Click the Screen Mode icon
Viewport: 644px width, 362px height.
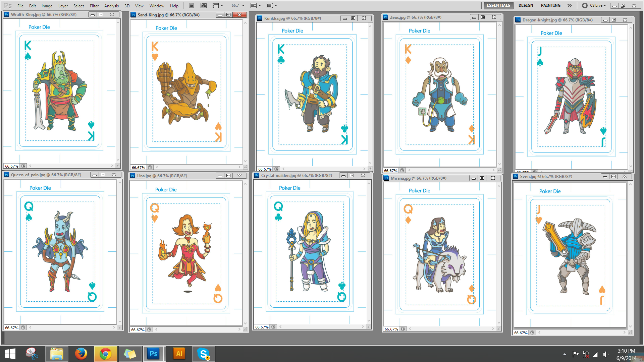[x=270, y=5]
